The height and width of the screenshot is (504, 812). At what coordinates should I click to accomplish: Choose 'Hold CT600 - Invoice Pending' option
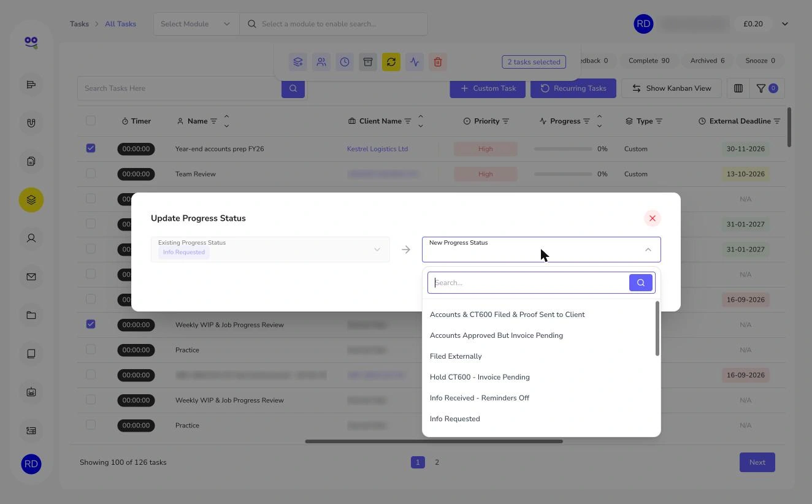(x=480, y=377)
